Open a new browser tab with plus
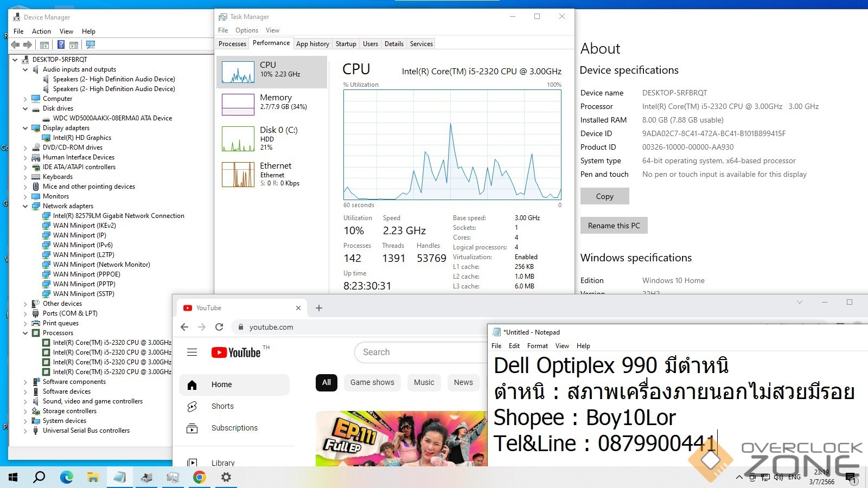Image resolution: width=868 pixels, height=488 pixels. coord(319,308)
